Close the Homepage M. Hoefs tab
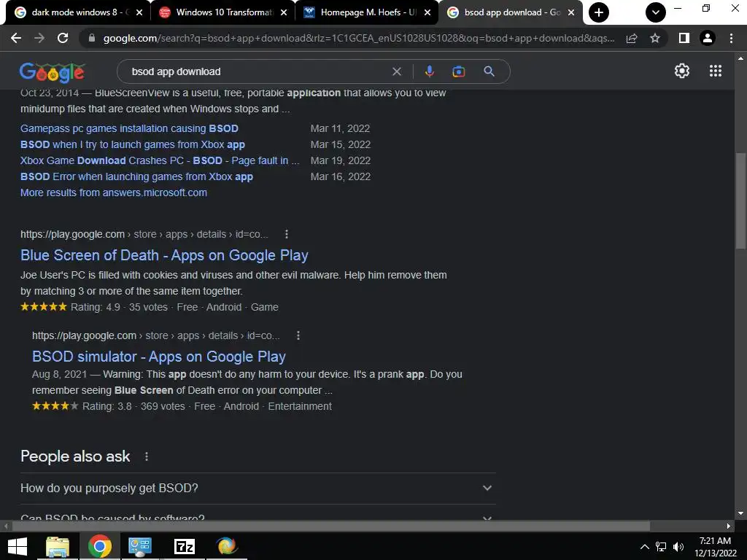747x560 pixels. click(427, 12)
